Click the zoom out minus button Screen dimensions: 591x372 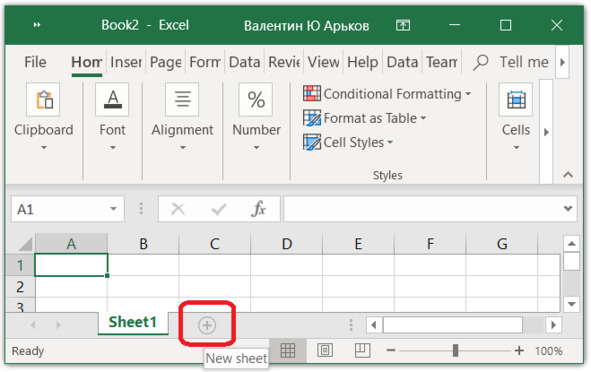391,351
